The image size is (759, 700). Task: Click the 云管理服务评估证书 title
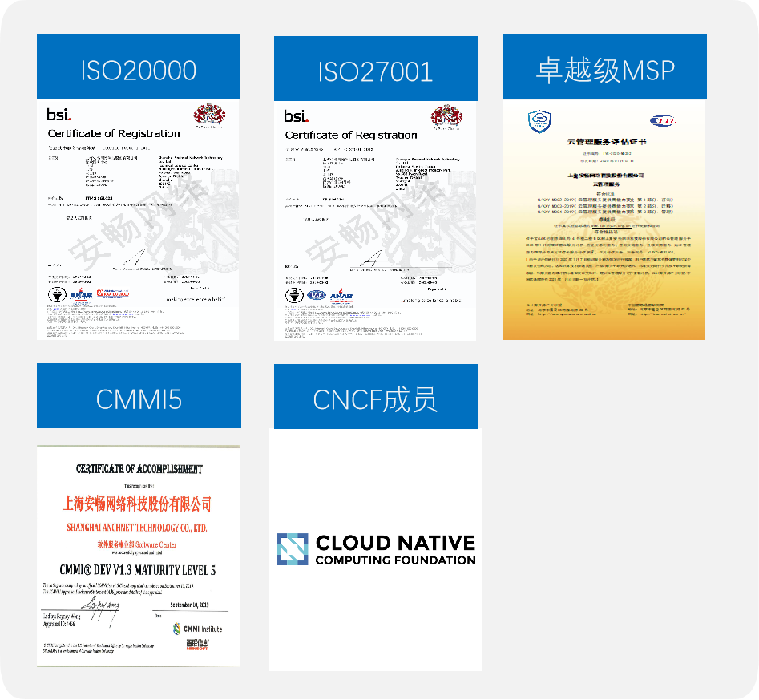coord(607,141)
